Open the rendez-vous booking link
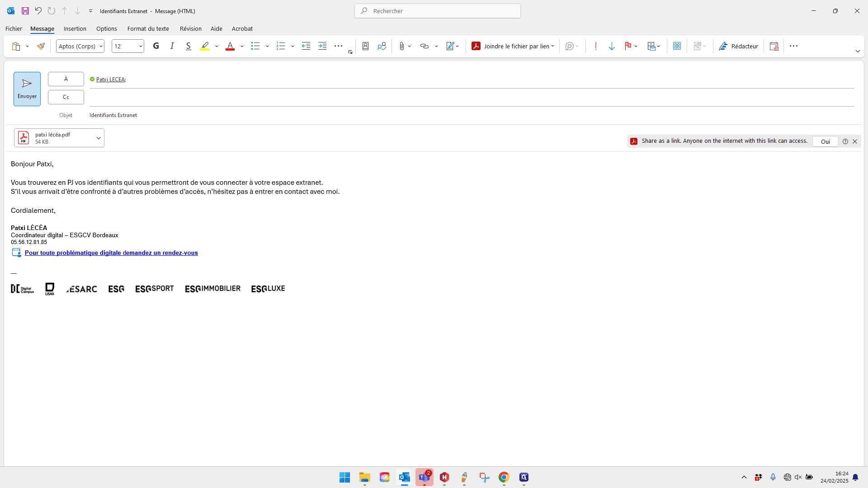 [111, 253]
